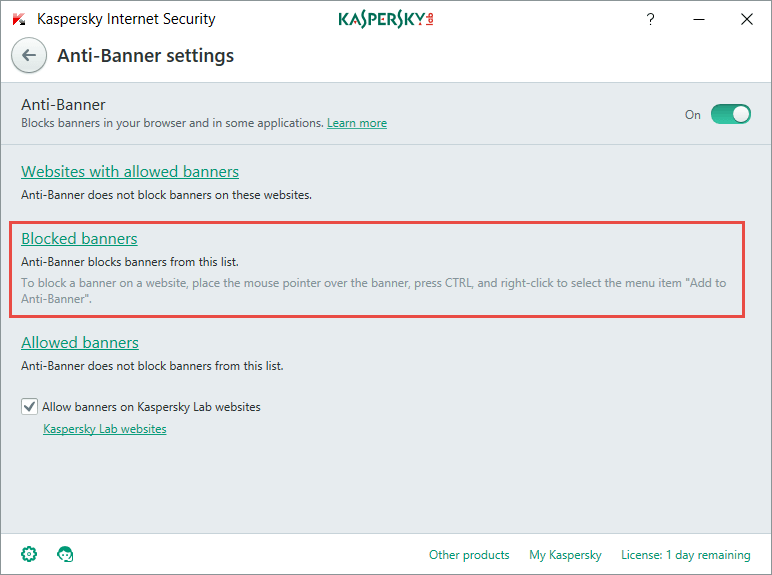Click the 'To block a banner on a website' hint

374,291
